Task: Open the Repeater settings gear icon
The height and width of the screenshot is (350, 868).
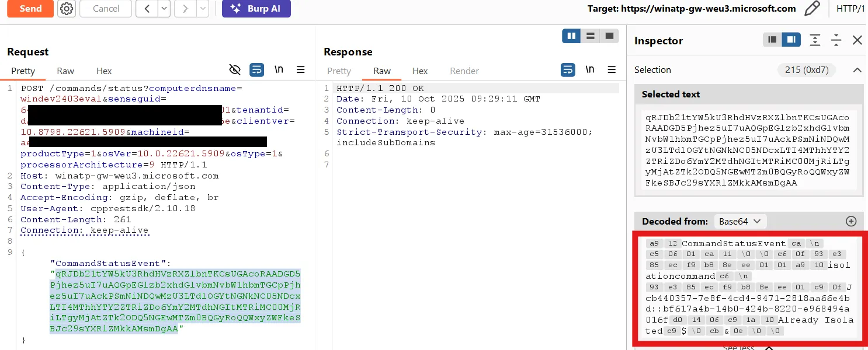Action: pyautogui.click(x=67, y=9)
